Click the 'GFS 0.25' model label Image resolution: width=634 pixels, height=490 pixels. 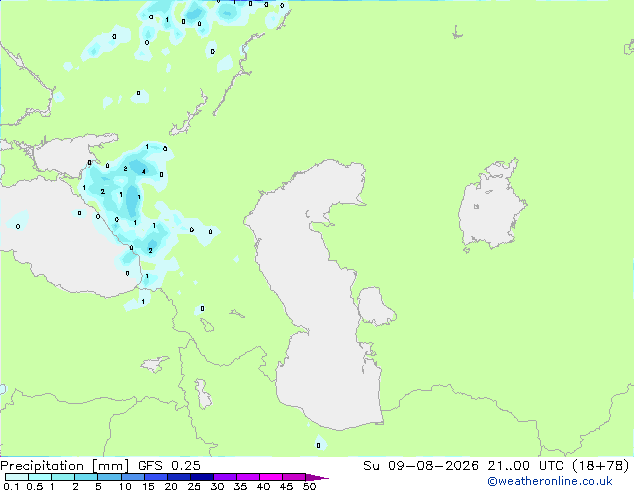pos(169,466)
